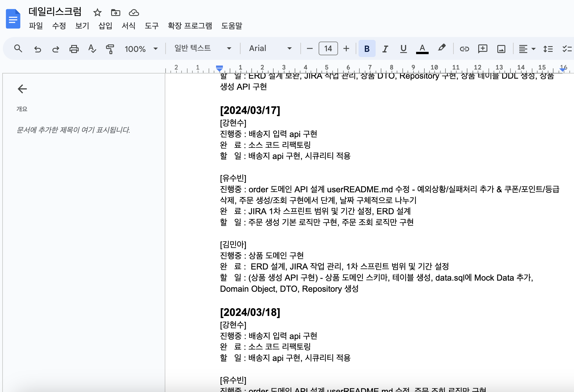Expand the 일반 텍스트 style dropdown
Screen dimensions: 574x392
203,48
